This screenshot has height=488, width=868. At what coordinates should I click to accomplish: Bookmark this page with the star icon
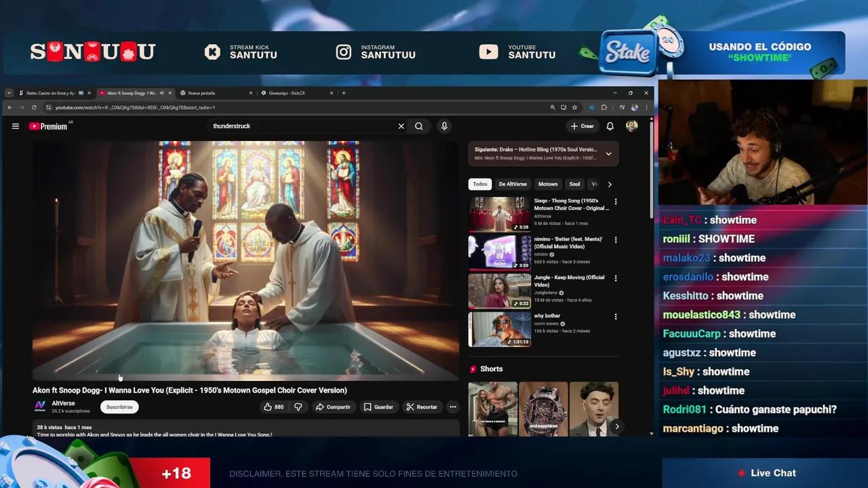tap(574, 107)
